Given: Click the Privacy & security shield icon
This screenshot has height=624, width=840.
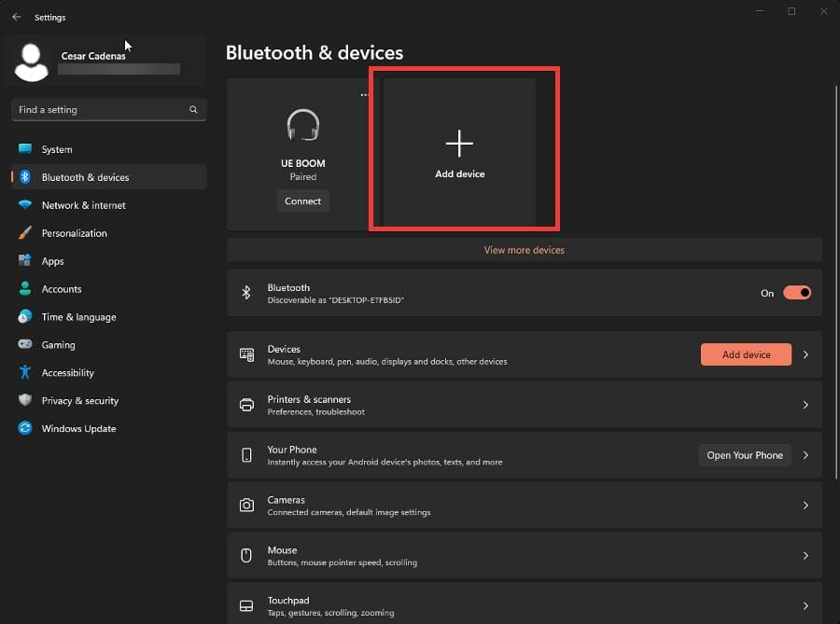Looking at the screenshot, I should click(x=25, y=401).
